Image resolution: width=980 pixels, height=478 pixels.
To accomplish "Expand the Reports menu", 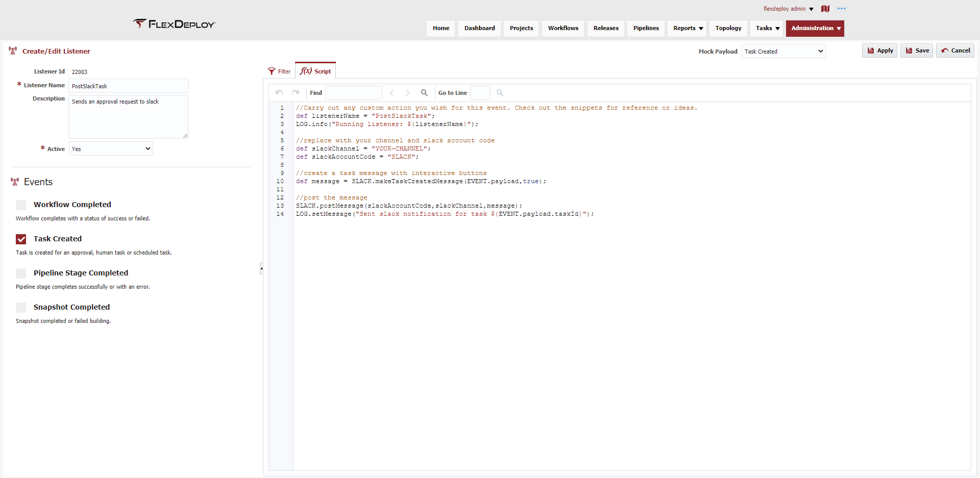I will point(688,28).
